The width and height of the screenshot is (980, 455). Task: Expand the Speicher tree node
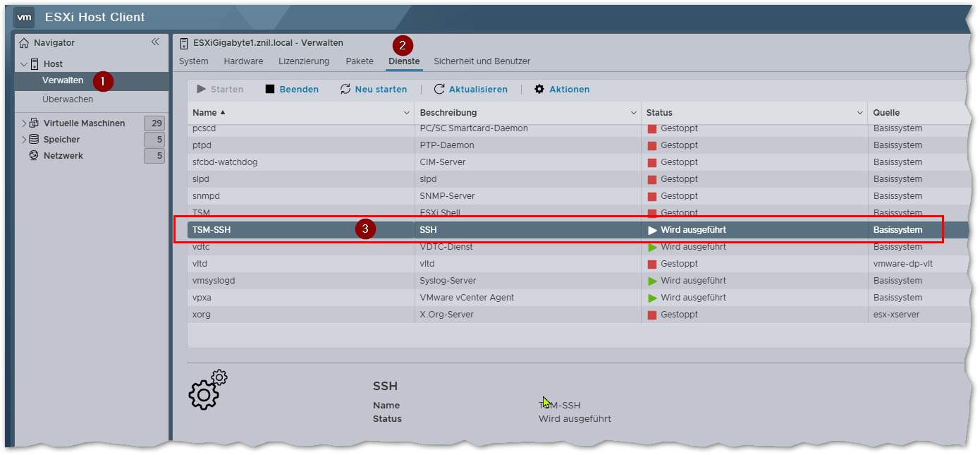pyautogui.click(x=23, y=140)
